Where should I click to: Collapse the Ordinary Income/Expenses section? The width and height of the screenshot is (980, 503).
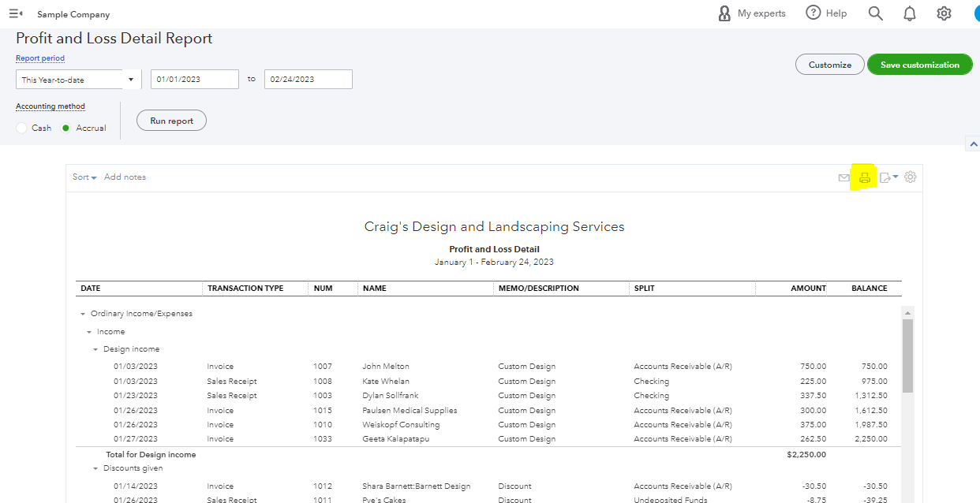(83, 313)
